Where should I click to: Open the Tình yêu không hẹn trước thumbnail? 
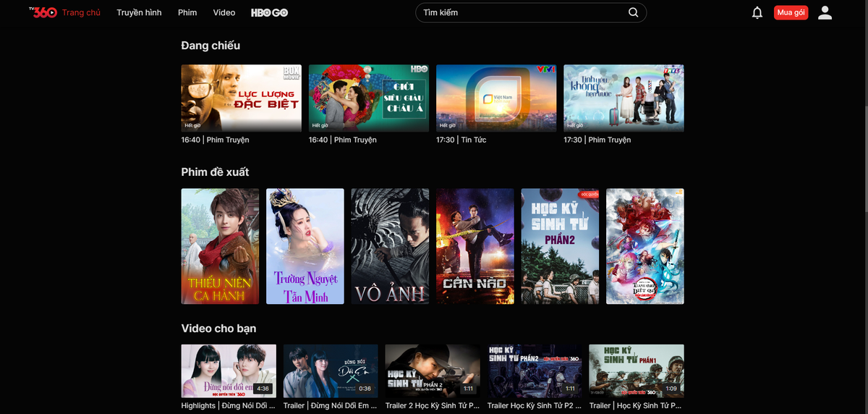(x=624, y=98)
